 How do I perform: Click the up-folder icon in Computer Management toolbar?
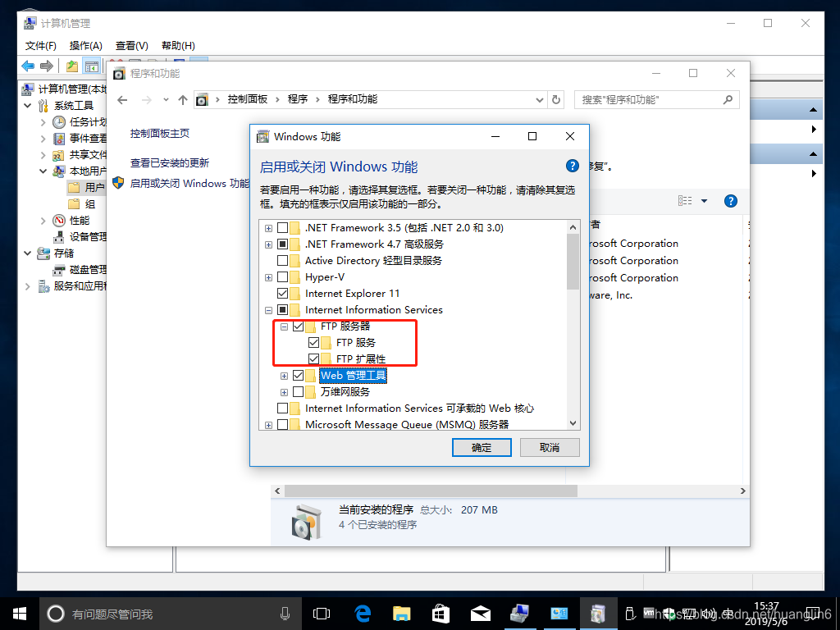[72, 66]
